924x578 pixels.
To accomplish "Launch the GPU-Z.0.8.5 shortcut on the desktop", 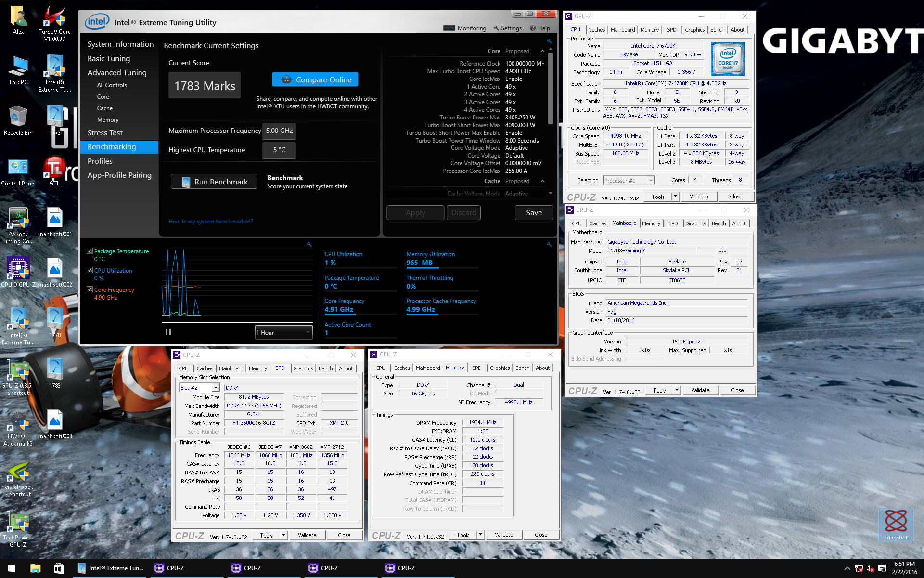I will pyautogui.click(x=18, y=378).
